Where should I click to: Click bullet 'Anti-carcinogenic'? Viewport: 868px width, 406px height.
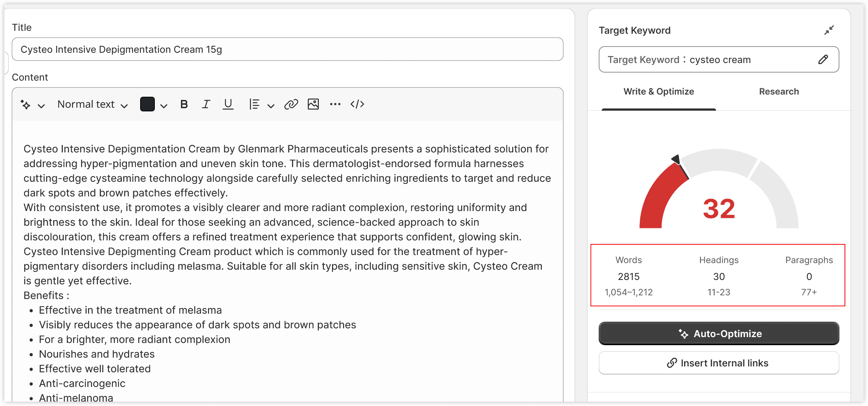coord(82,383)
